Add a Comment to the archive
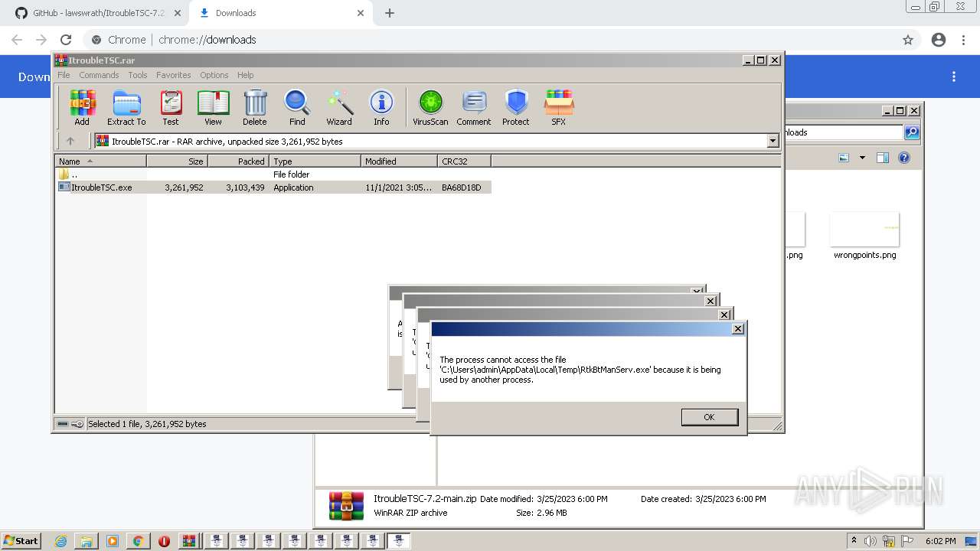Image resolution: width=980 pixels, height=551 pixels. pyautogui.click(x=474, y=107)
